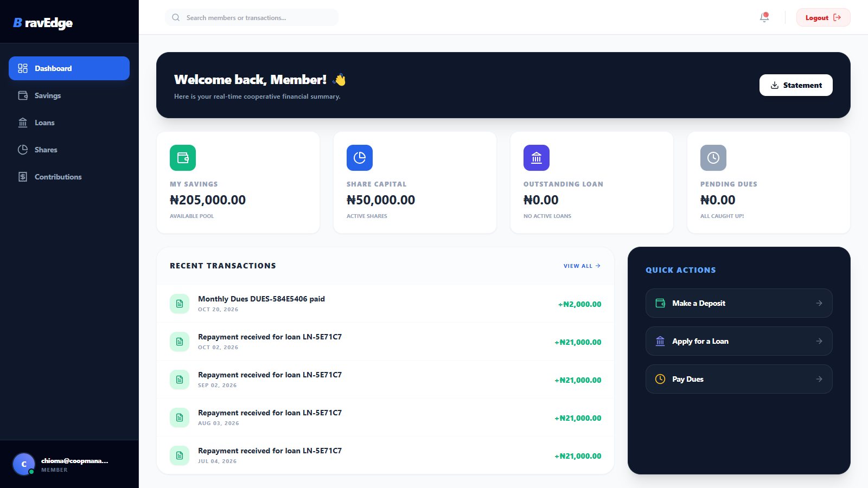Click the gray clock Pending Dues icon
Viewport: 868px width, 488px height.
tap(713, 158)
